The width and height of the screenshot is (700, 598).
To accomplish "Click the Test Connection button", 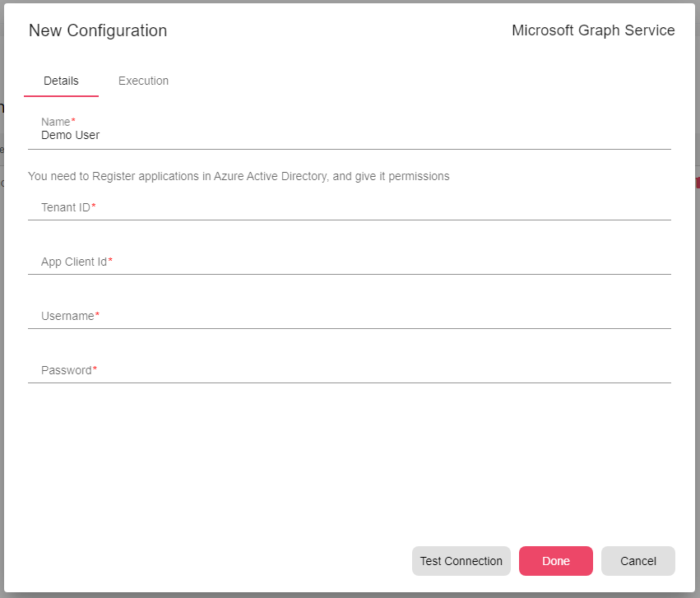I will coord(461,561).
